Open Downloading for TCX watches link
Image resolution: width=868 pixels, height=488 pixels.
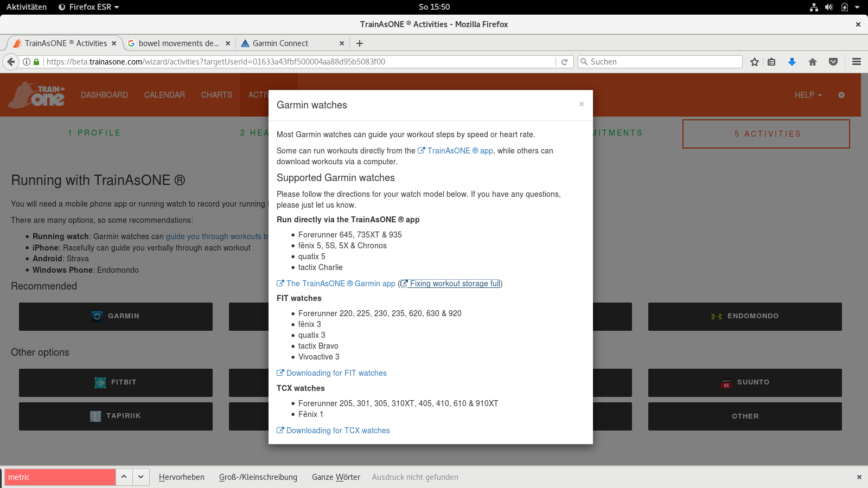[333, 431]
